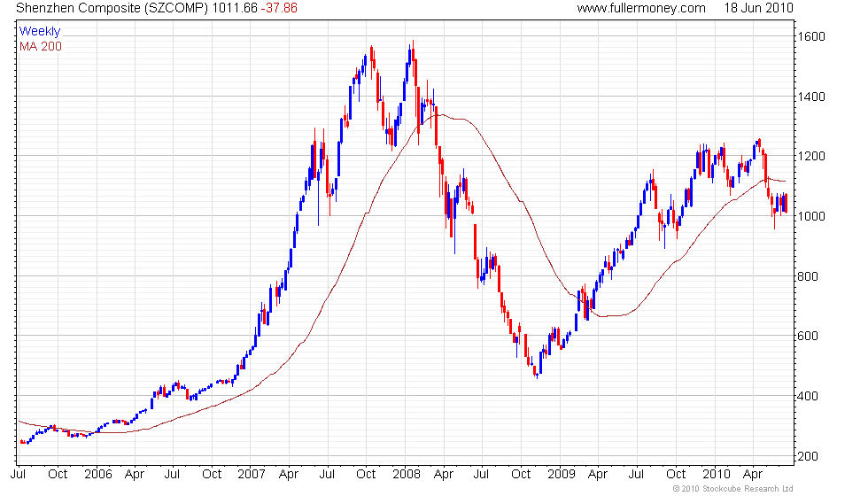Click the 1400 price axis label
868x496 pixels.
(811, 97)
